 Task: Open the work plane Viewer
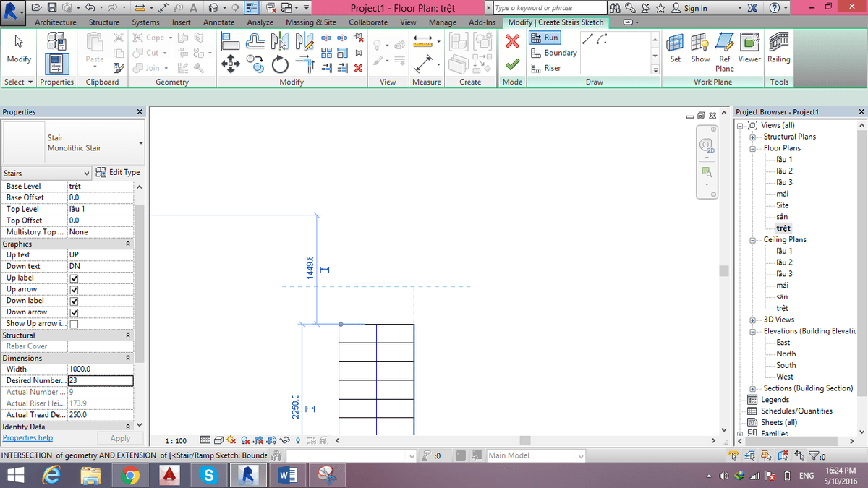click(749, 49)
